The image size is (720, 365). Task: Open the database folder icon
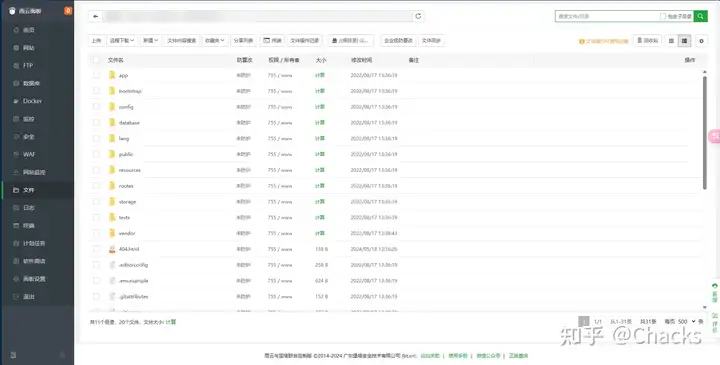coord(112,123)
